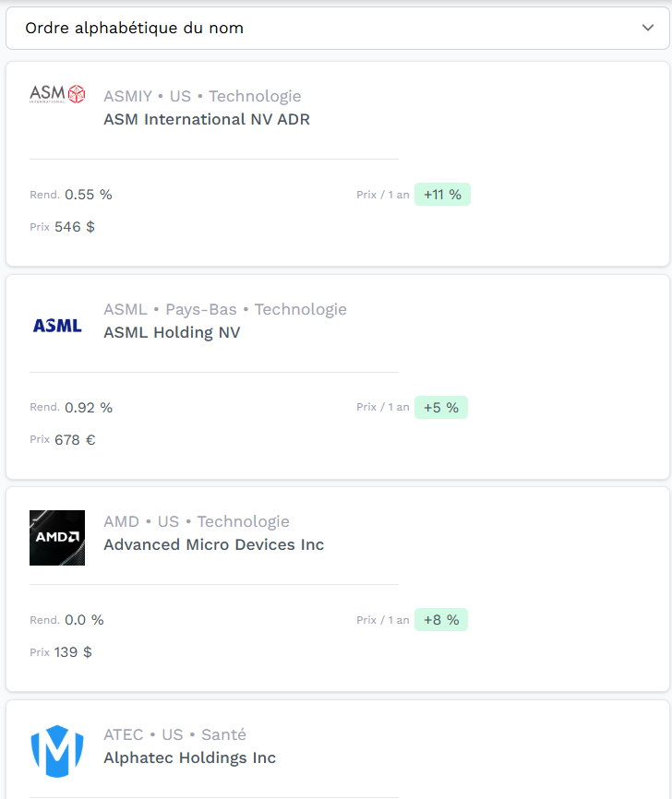
Task: Click AMD yield value 0.0 %
Action: (84, 620)
